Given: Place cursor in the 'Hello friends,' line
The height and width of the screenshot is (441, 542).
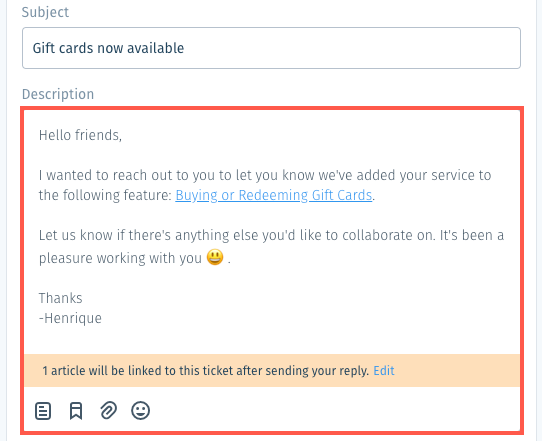Looking at the screenshot, I should (80, 135).
